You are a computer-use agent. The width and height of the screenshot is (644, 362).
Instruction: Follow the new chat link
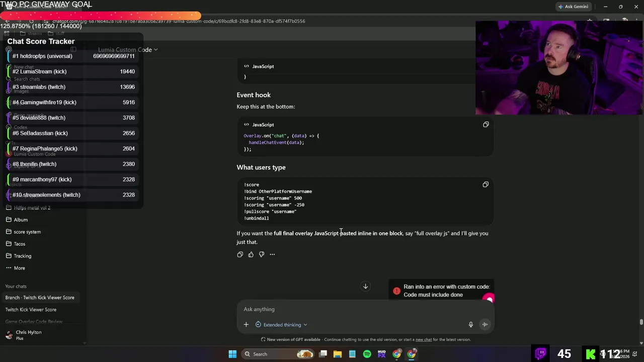coord(424,339)
